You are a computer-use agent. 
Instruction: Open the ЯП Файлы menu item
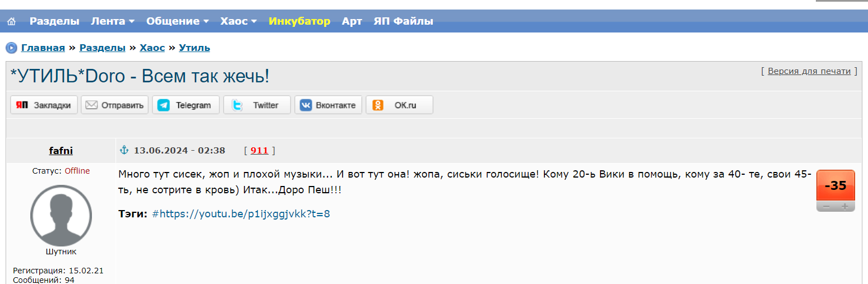click(x=403, y=21)
